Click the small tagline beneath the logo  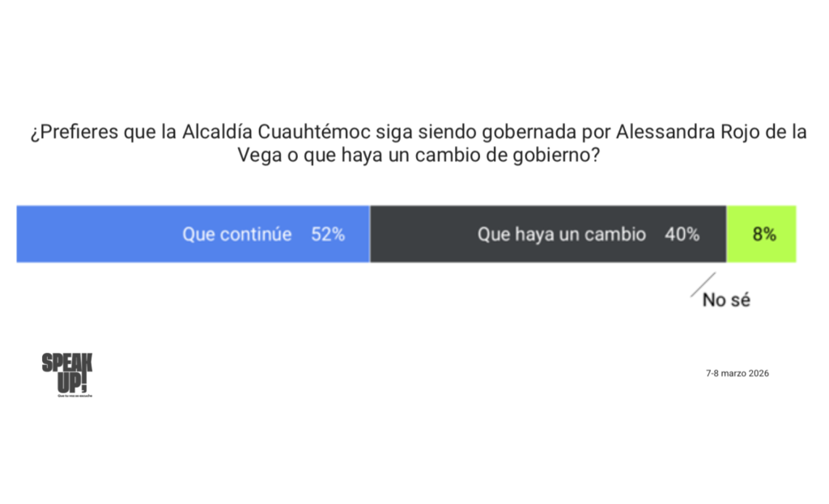pos(73,396)
